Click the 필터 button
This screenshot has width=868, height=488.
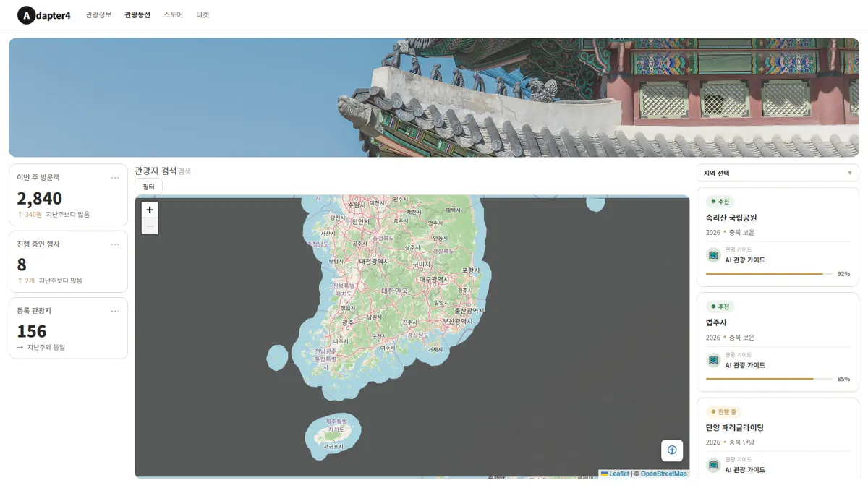[148, 187]
